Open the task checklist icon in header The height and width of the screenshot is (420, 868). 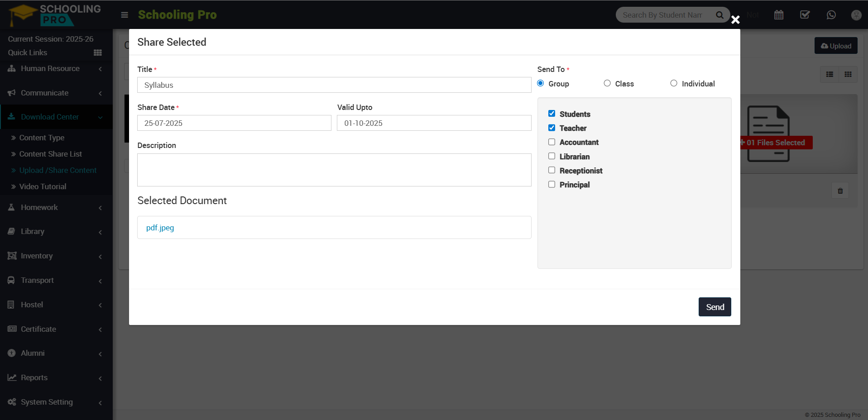805,14
